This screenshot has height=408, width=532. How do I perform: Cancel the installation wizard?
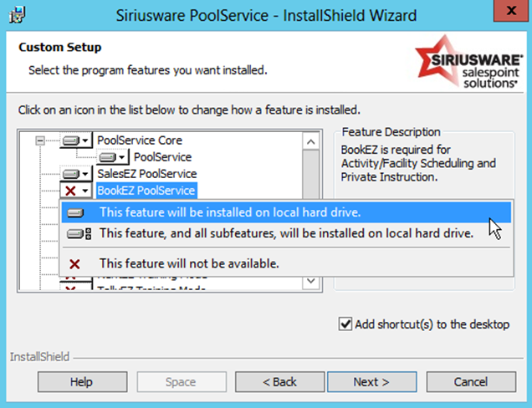[x=470, y=382]
